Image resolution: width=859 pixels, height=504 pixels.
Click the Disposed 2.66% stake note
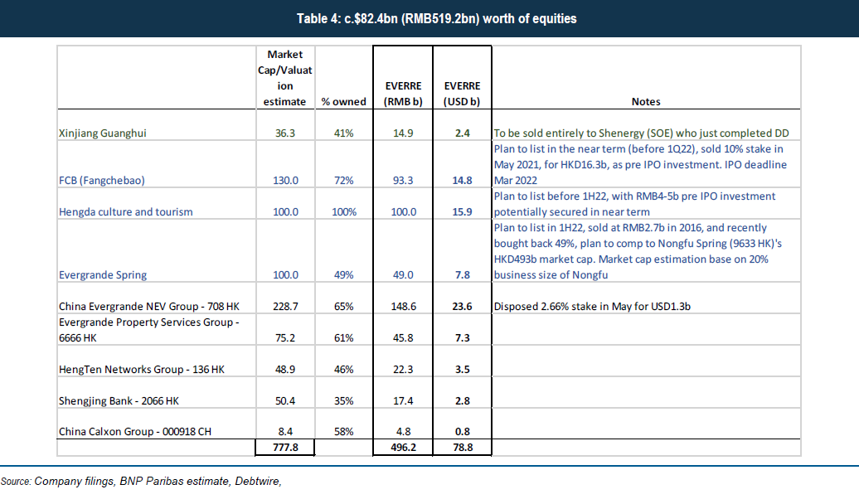[592, 306]
